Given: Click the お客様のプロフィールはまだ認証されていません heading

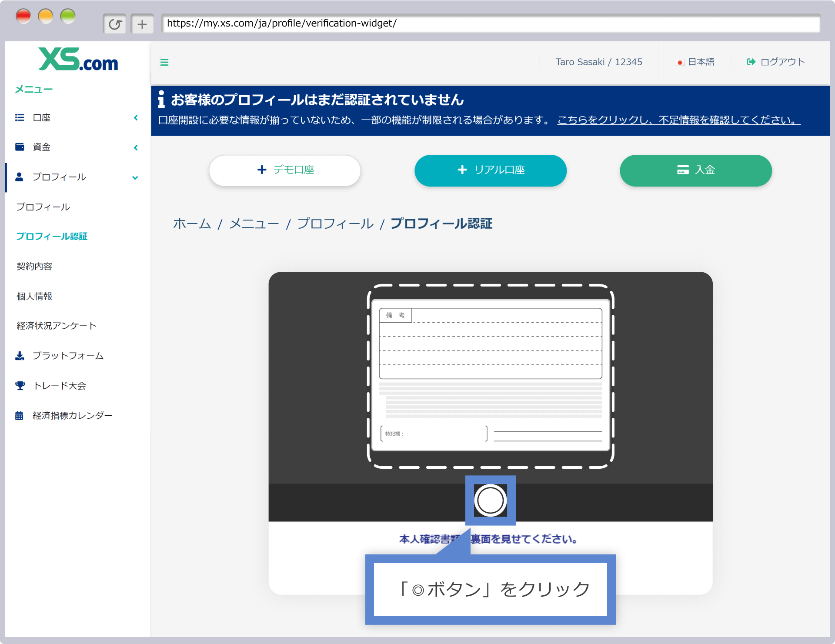Looking at the screenshot, I should (x=317, y=100).
